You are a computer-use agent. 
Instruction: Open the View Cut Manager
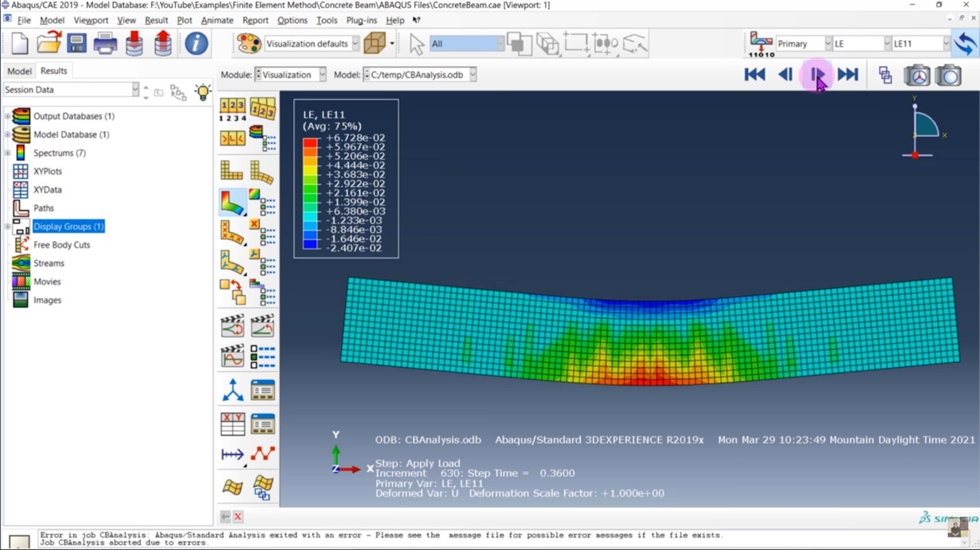click(263, 487)
